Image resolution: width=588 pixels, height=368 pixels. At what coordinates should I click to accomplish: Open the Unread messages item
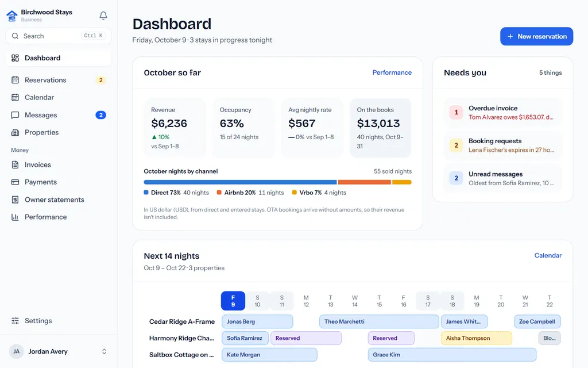[502, 178]
